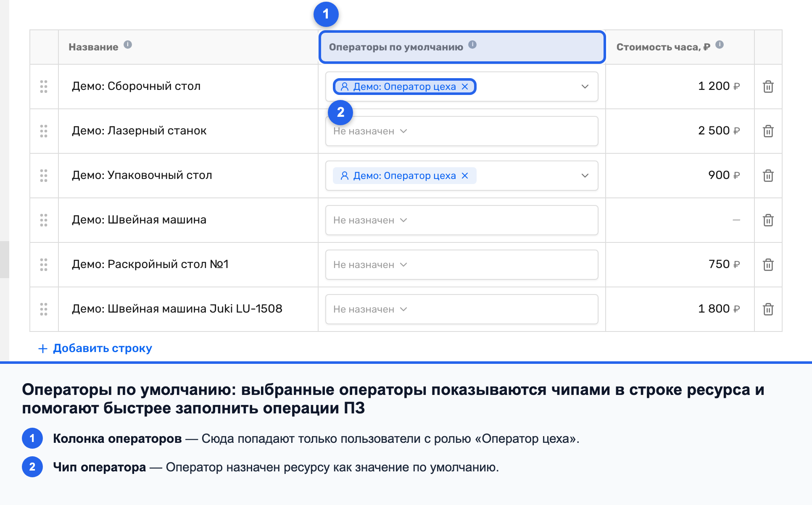The image size is (812, 505).
Task: Remove operator chip from Упаковочный стол row
Action: 465,176
